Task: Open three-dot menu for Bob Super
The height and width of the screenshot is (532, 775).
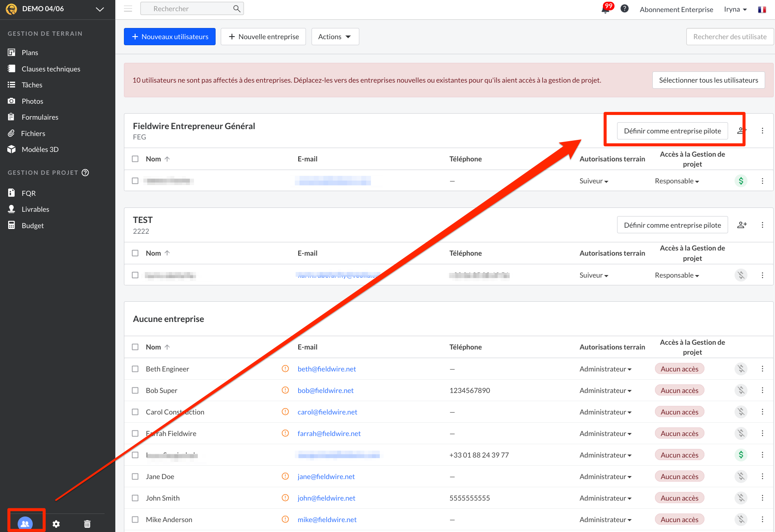Action: click(762, 390)
